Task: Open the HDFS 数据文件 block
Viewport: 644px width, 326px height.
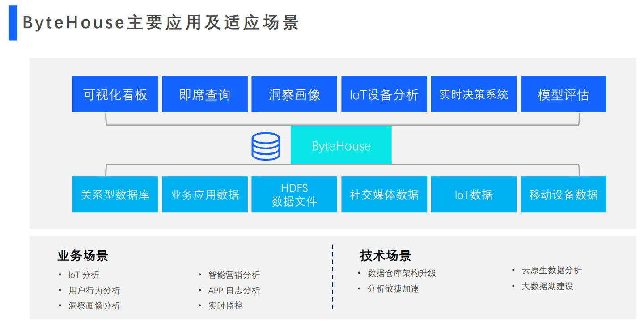Action: click(x=294, y=194)
